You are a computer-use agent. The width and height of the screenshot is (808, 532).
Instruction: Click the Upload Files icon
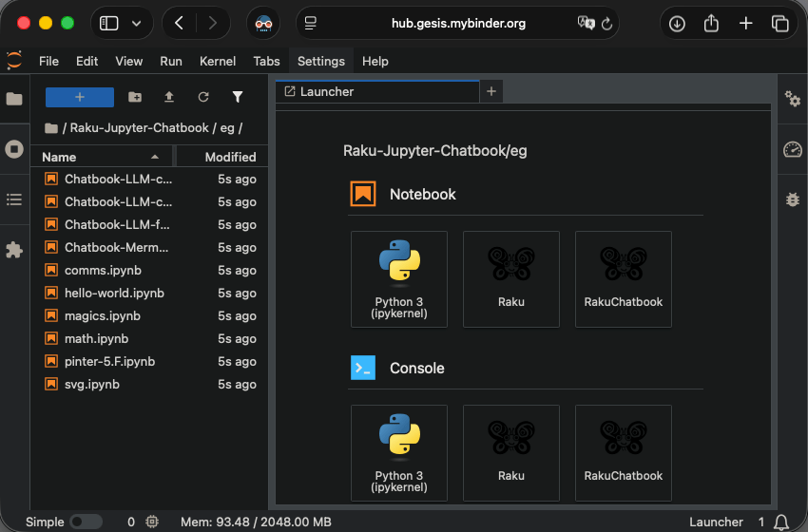coord(169,97)
